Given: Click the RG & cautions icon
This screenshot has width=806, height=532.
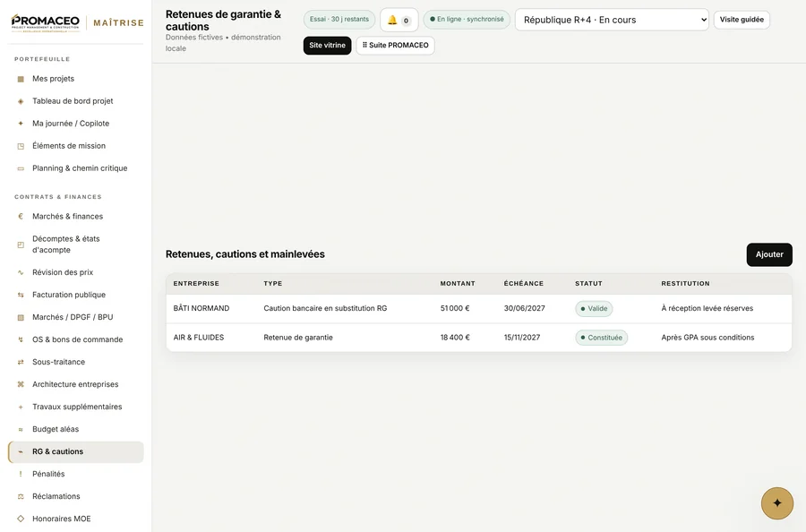Looking at the screenshot, I should 21,451.
